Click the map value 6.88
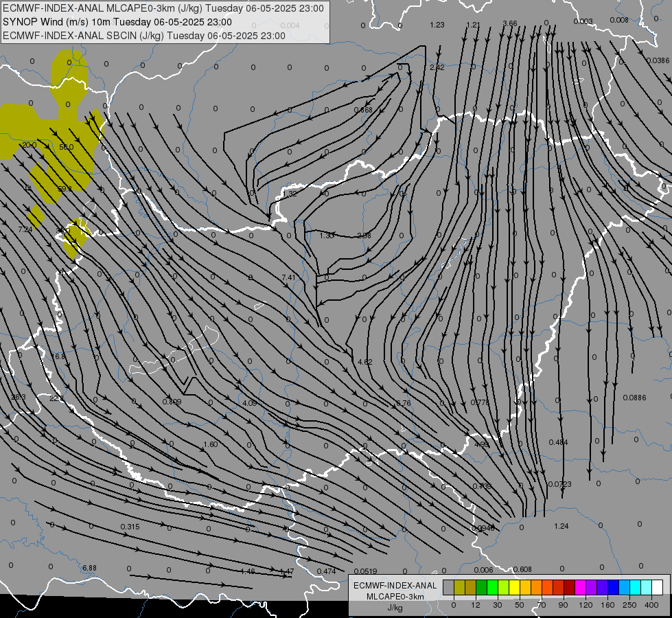This screenshot has height=618, width=672. 89,569
